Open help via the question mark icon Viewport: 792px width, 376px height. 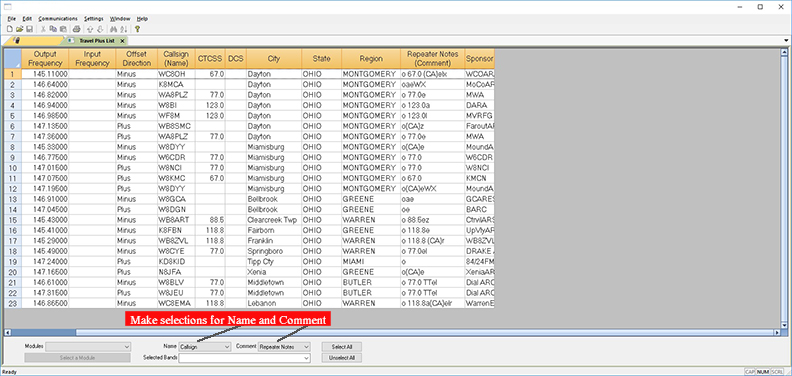pos(137,29)
